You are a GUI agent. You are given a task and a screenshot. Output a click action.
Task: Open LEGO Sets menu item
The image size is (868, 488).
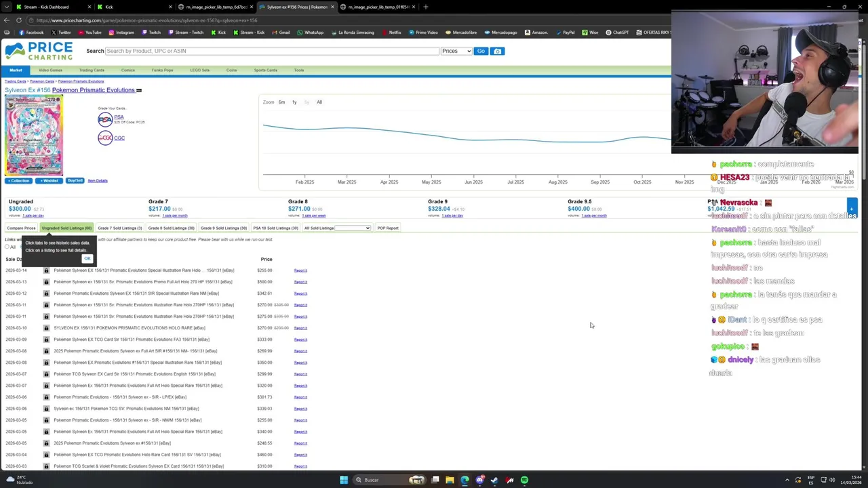[200, 70]
